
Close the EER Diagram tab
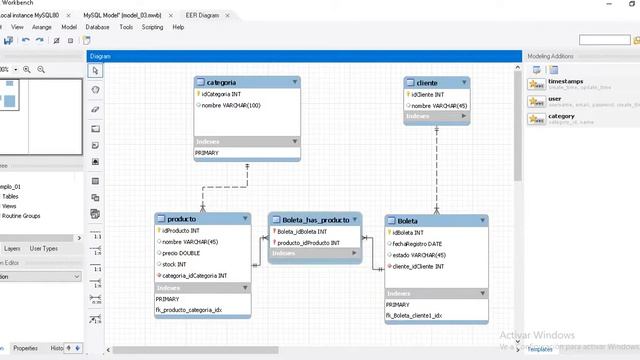coord(227,15)
